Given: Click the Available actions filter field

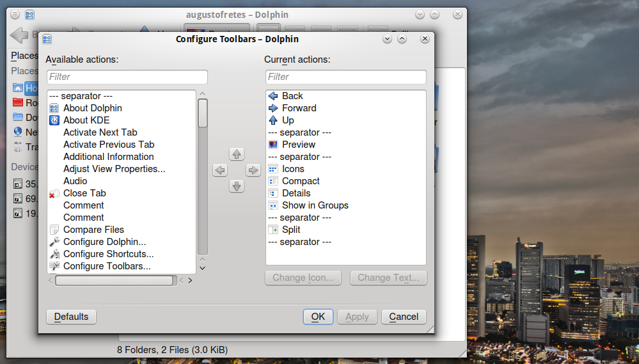Looking at the screenshot, I should pos(127,77).
